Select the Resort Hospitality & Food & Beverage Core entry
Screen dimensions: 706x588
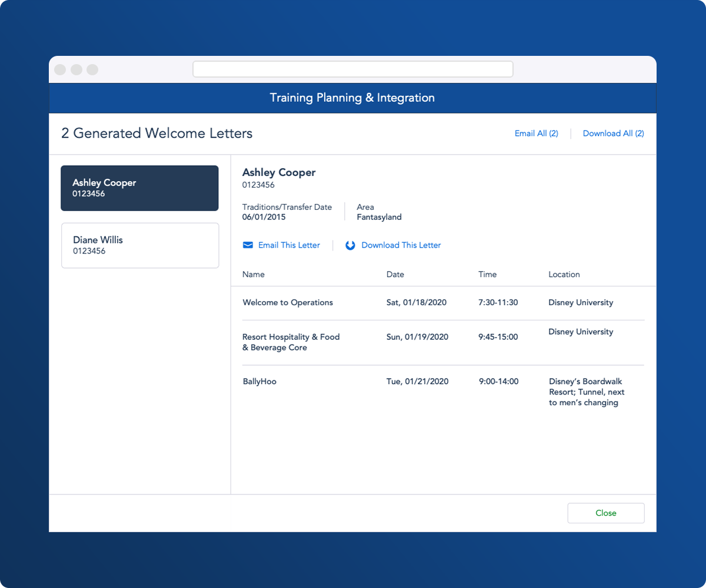pos(291,342)
